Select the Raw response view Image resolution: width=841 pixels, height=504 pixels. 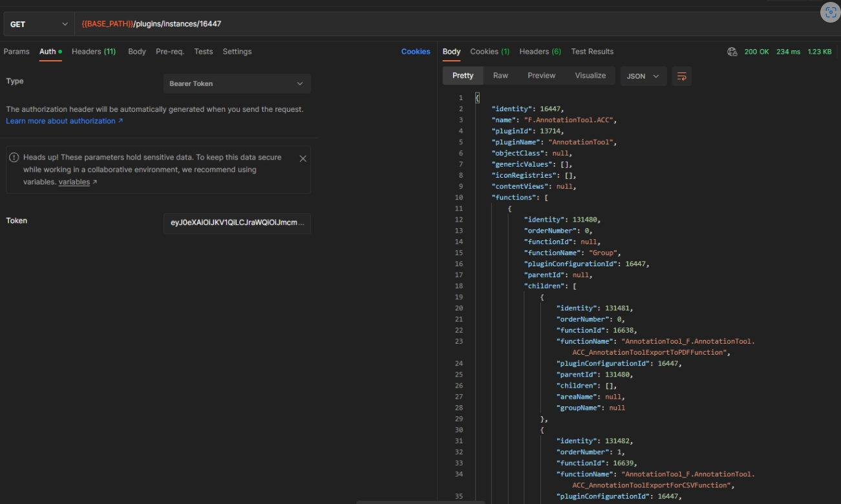500,76
